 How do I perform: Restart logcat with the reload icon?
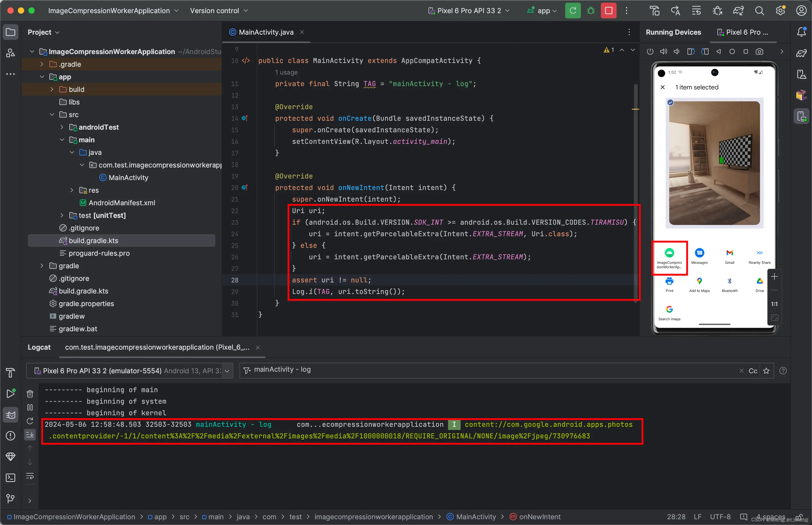[x=30, y=421]
